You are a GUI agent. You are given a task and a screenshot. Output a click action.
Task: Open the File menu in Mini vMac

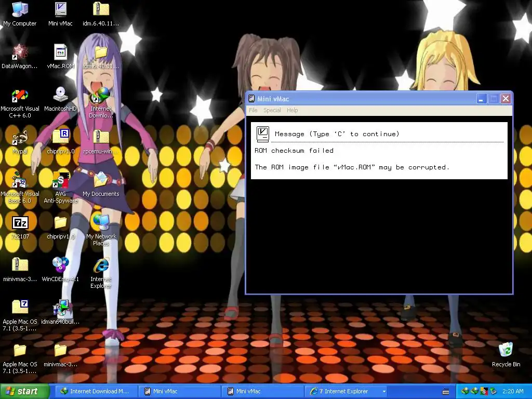253,110
